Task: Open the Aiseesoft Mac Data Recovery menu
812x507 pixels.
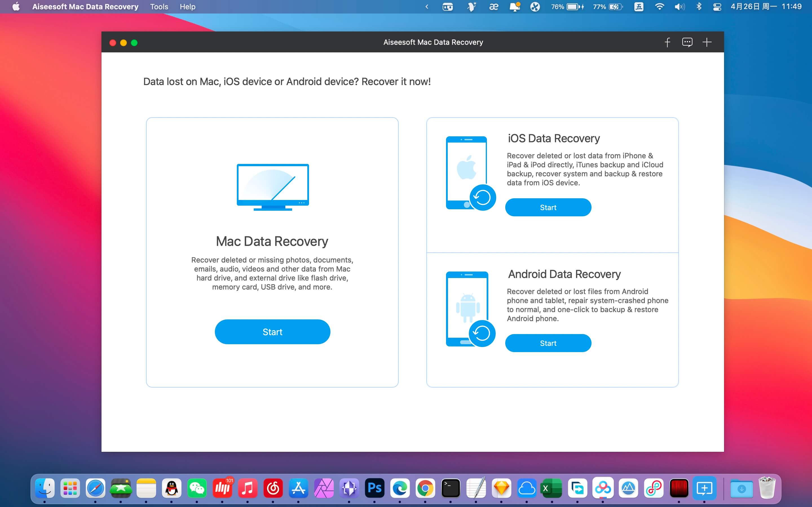Action: coord(85,7)
